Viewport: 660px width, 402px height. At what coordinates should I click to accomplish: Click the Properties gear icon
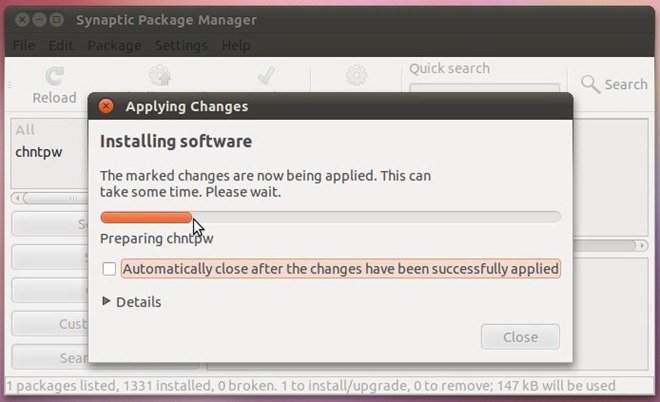357,75
